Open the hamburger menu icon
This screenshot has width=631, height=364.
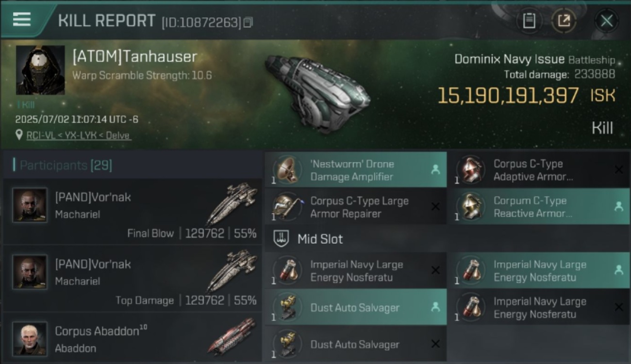(22, 19)
